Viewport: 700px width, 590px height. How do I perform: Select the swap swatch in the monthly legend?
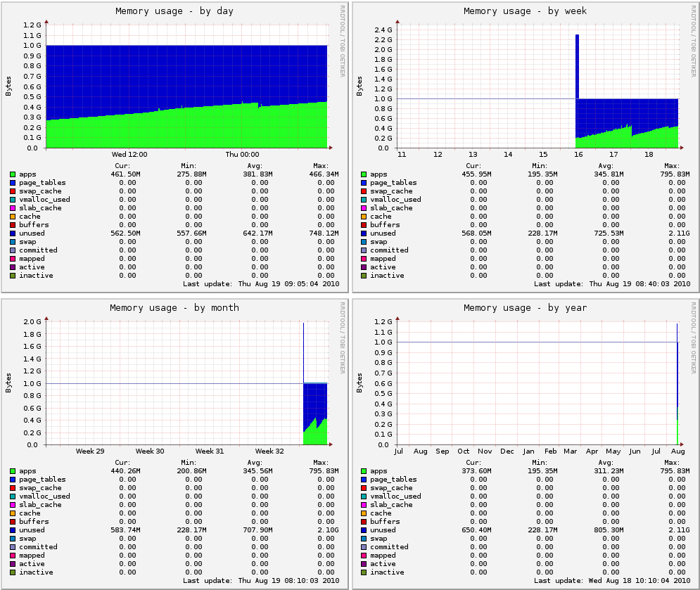point(13,539)
